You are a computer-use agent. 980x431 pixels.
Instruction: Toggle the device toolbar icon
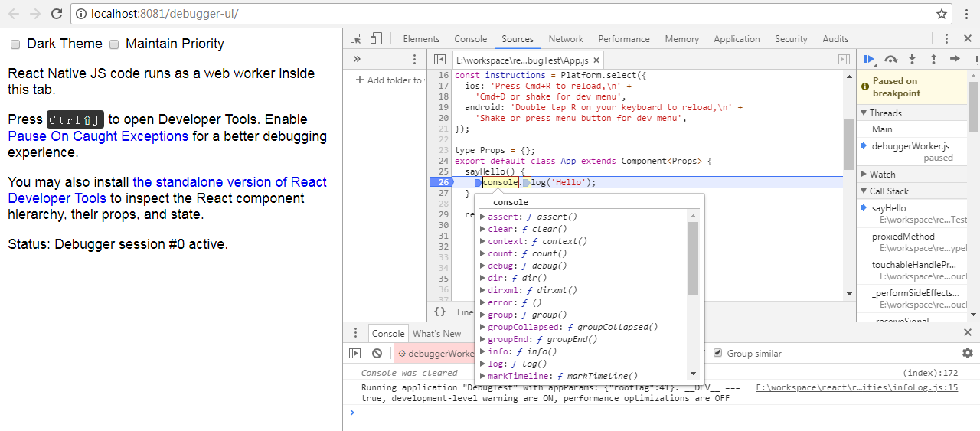[376, 39]
